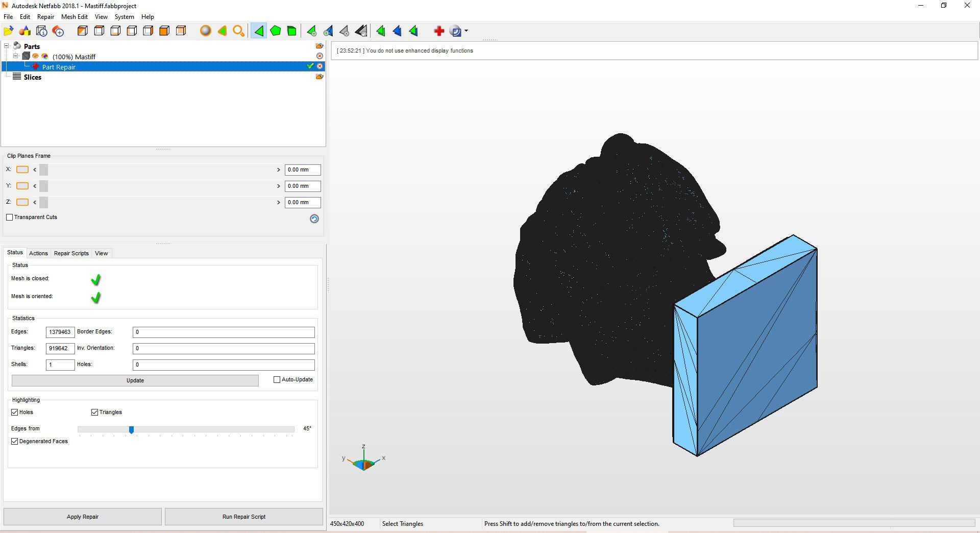The height and width of the screenshot is (533, 980).
Task: Click the Update statistics button
Action: pyautogui.click(x=135, y=380)
